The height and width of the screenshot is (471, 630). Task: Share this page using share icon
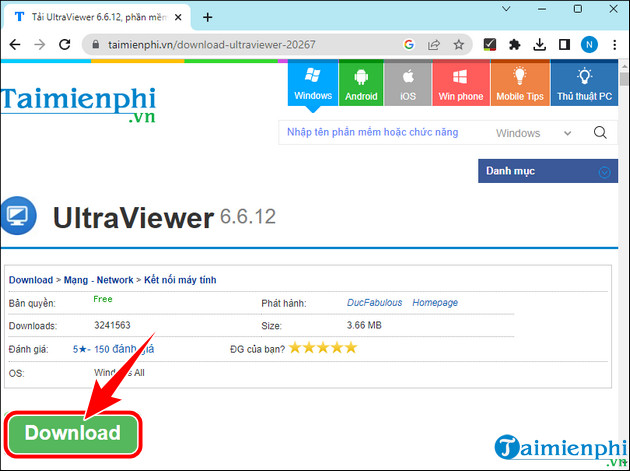(x=434, y=45)
